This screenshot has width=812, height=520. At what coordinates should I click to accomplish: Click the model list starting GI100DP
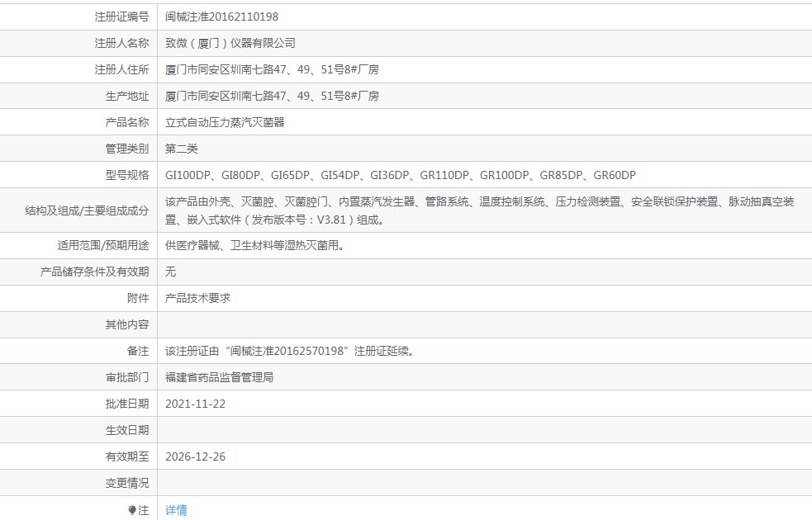pos(401,175)
